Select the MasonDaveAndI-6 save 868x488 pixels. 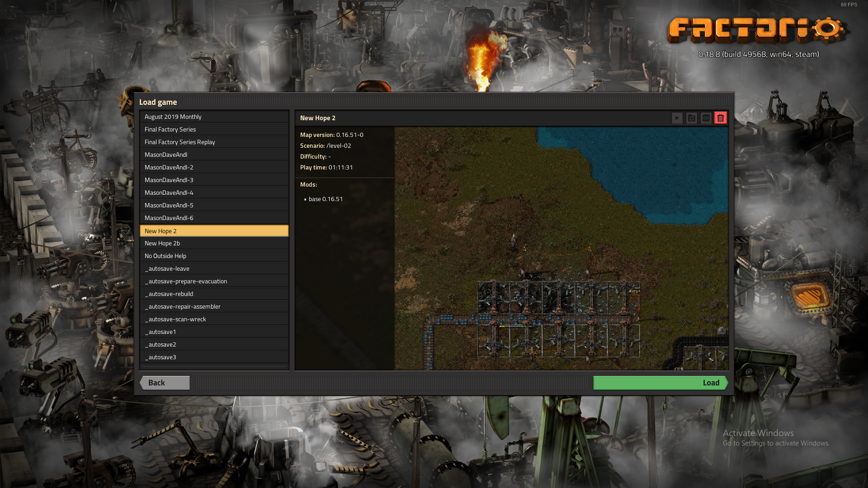coord(214,218)
